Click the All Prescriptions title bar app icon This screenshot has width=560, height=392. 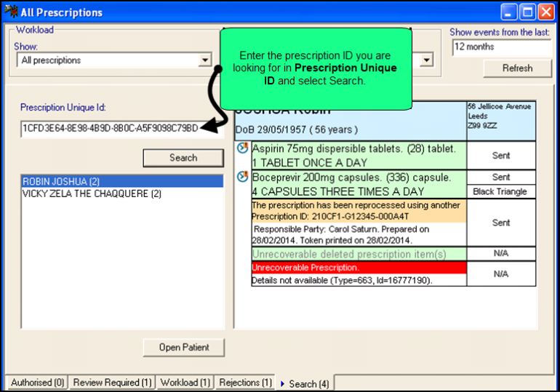click(11, 12)
